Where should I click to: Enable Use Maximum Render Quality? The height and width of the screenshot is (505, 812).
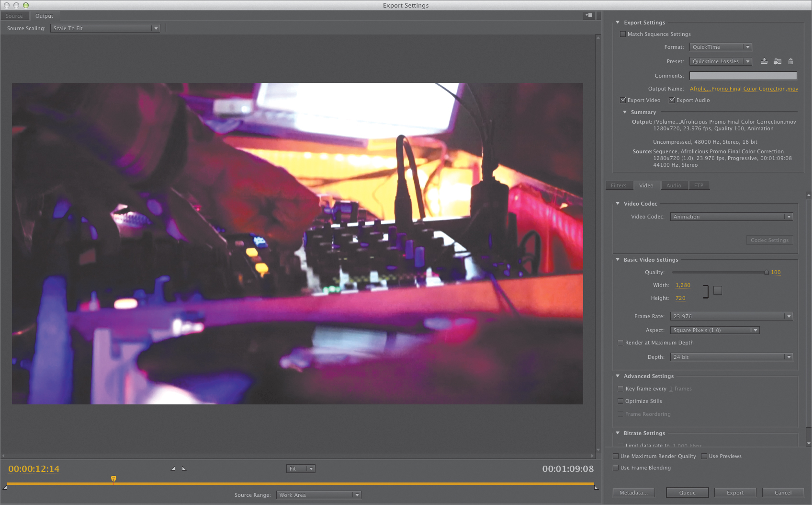pos(616,456)
